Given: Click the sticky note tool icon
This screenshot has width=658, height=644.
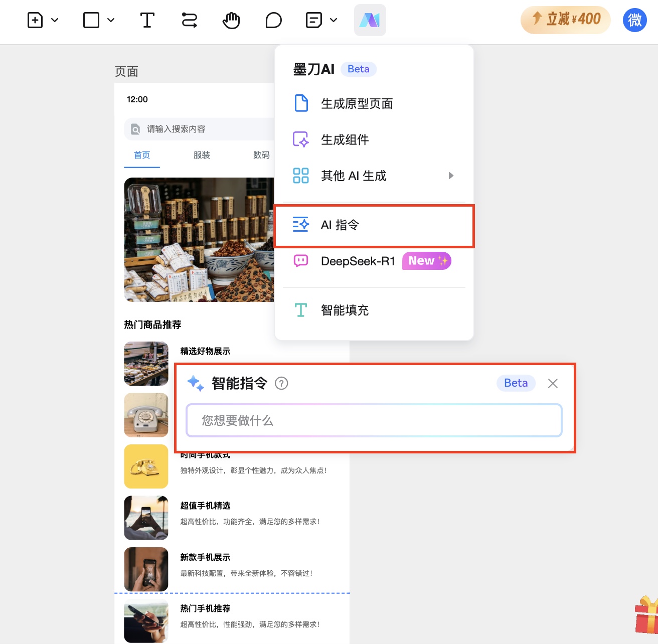Looking at the screenshot, I should coord(314,20).
